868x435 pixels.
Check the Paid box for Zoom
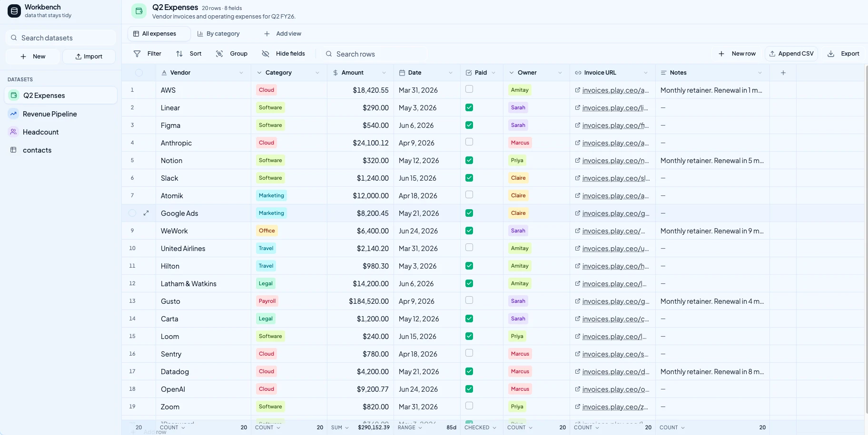[x=469, y=406]
